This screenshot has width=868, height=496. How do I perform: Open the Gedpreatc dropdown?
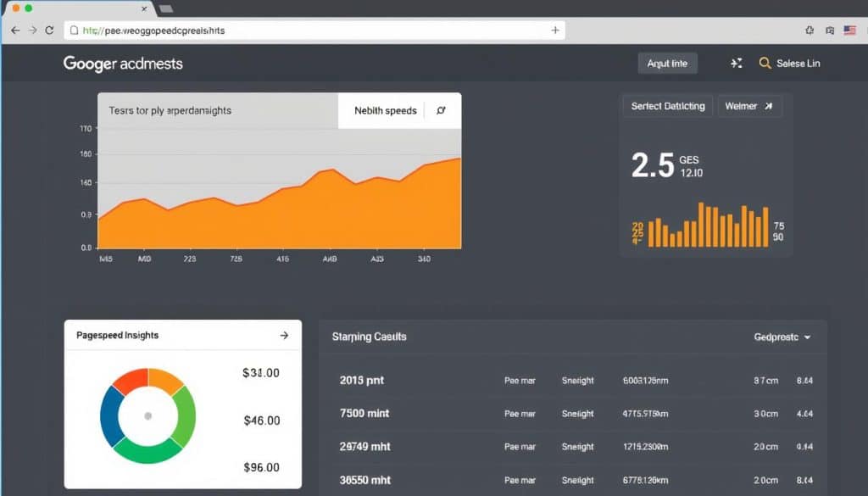pos(782,337)
